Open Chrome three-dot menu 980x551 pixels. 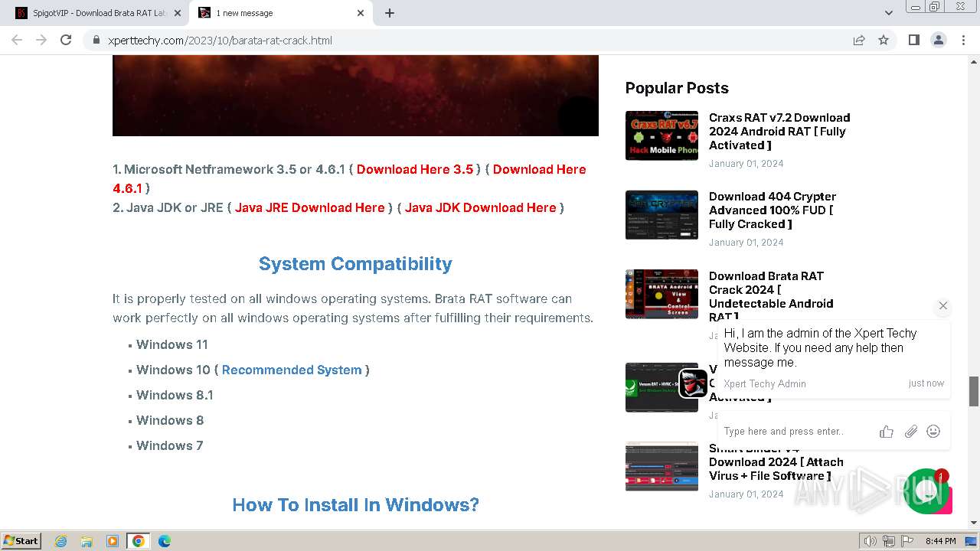(963, 40)
